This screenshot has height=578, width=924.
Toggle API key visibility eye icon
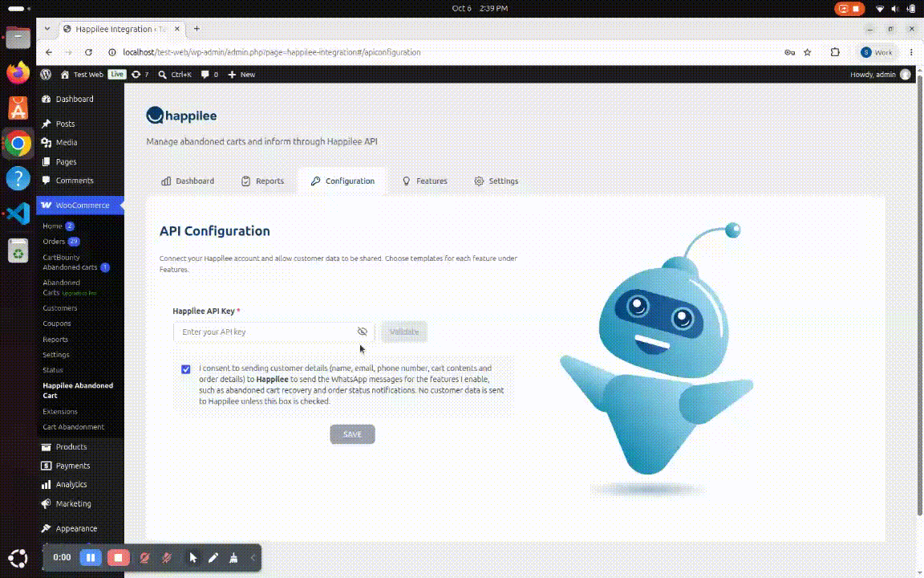click(x=362, y=332)
